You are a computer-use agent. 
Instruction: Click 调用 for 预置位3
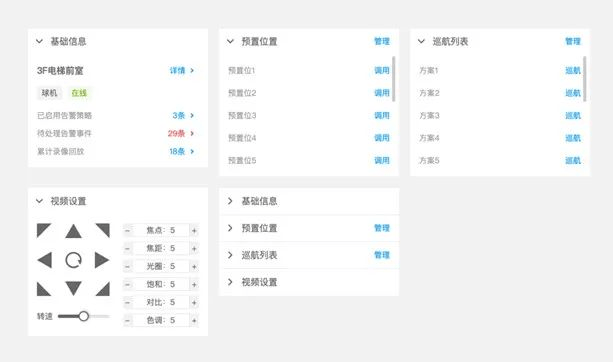(x=382, y=115)
